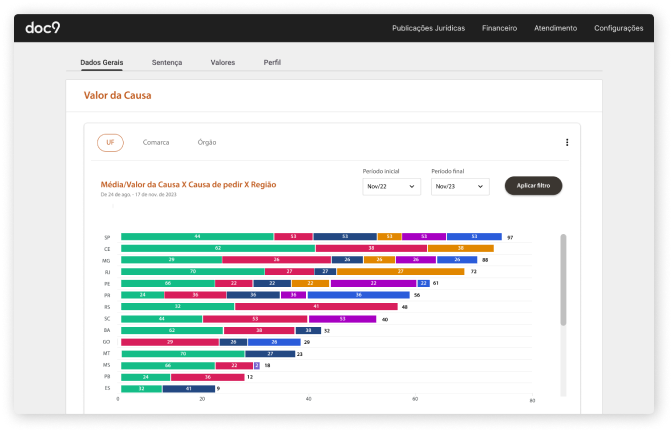Screen dimensions: 672x432
Task: Go to Atendimento section
Action: 555,28
